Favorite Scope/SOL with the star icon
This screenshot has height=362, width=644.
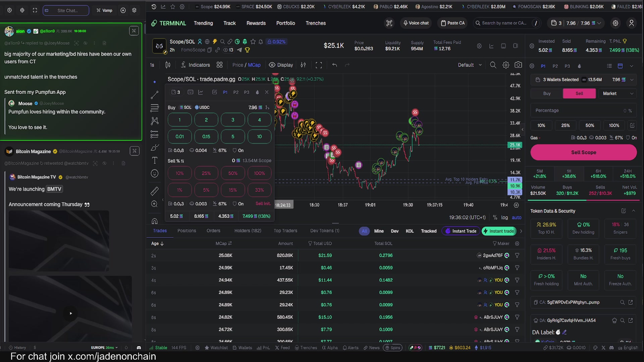253,42
